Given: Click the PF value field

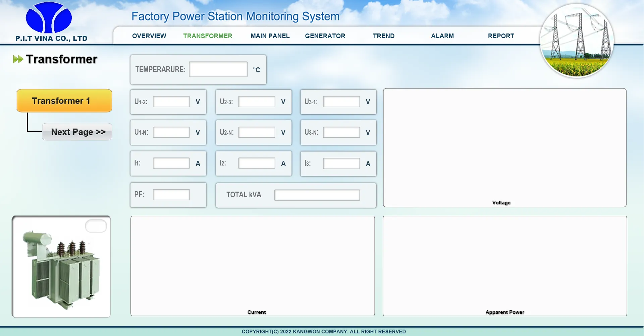Looking at the screenshot, I should click(171, 195).
